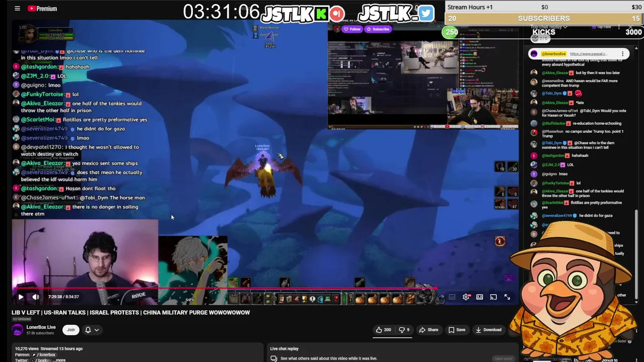
Task: Click the LIB V LEFT video title
Action: 131,312
